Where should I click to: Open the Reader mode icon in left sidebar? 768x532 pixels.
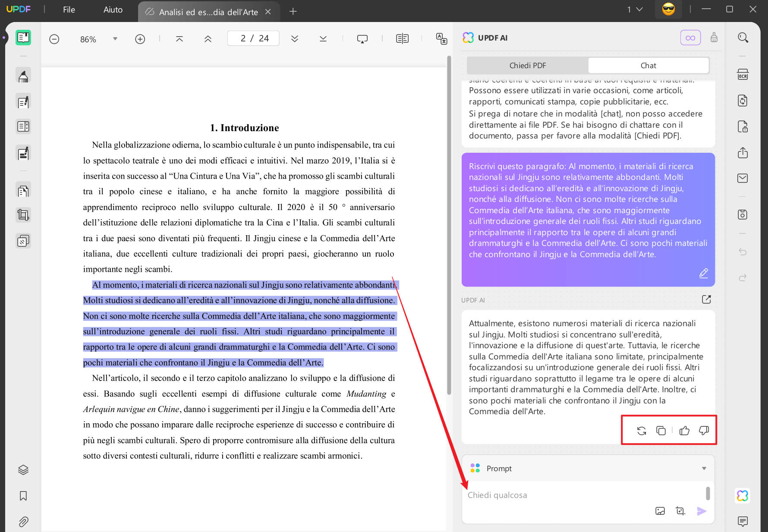[23, 38]
